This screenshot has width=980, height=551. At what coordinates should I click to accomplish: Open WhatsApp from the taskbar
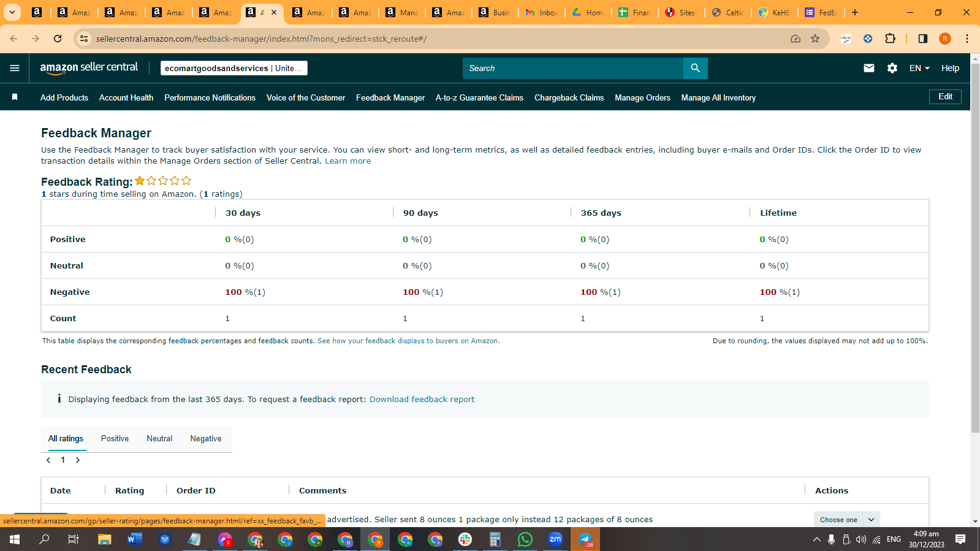click(x=525, y=539)
